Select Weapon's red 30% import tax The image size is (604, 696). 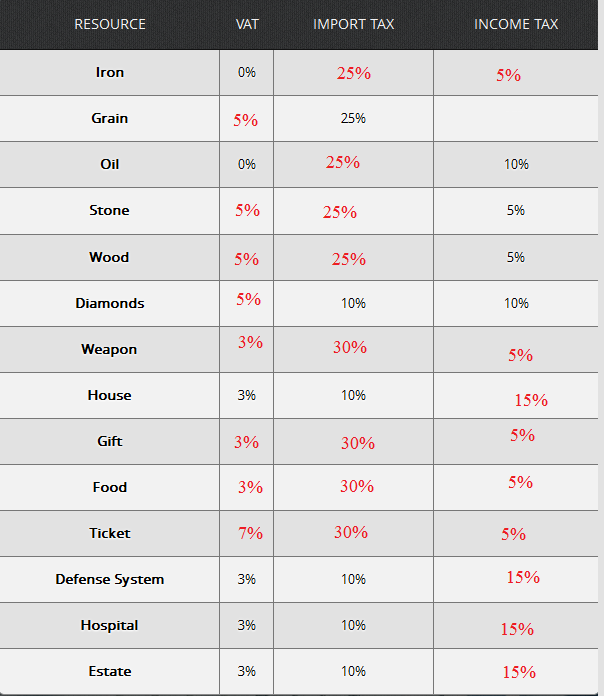350,347
